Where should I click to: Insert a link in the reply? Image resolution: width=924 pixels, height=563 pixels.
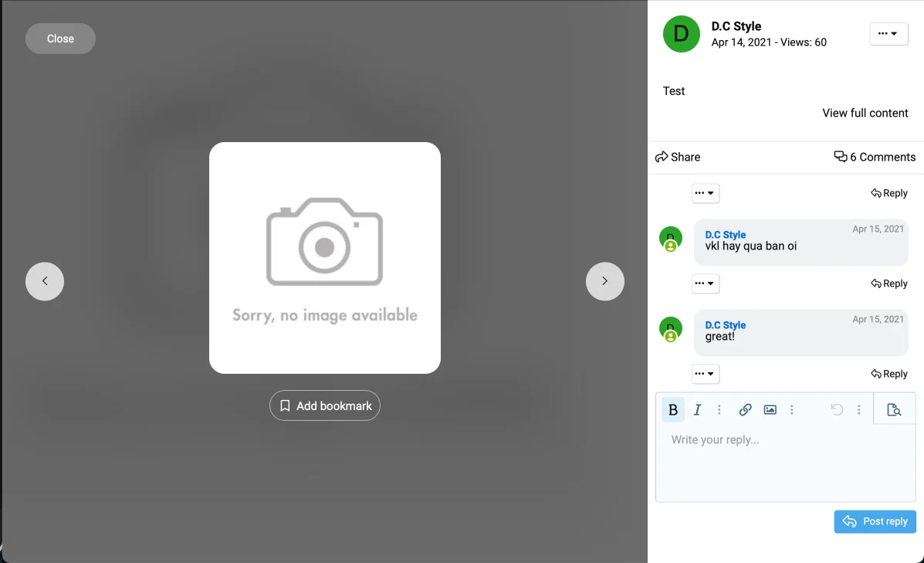click(745, 410)
